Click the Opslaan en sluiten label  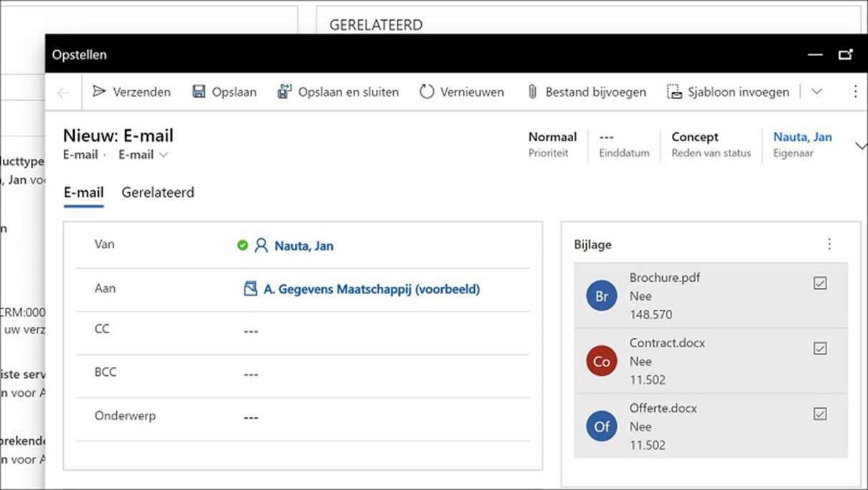click(349, 92)
